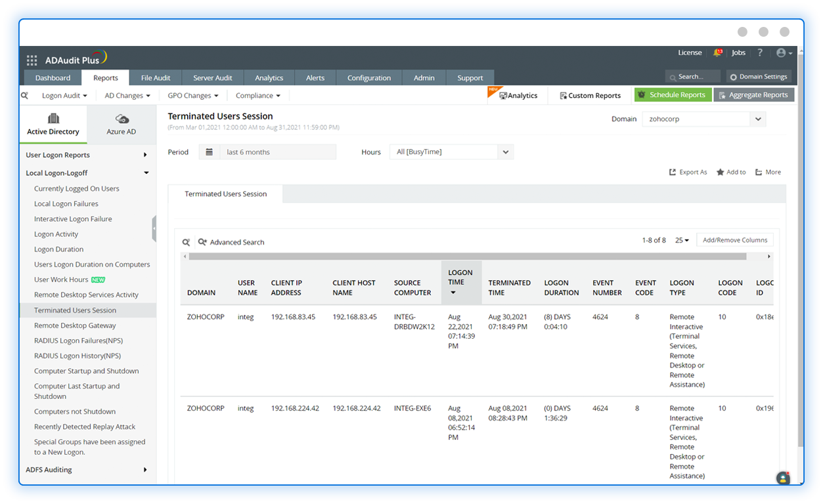Change the 25 rows per page dropdown
Screen dimensions: 823x504
click(682, 240)
